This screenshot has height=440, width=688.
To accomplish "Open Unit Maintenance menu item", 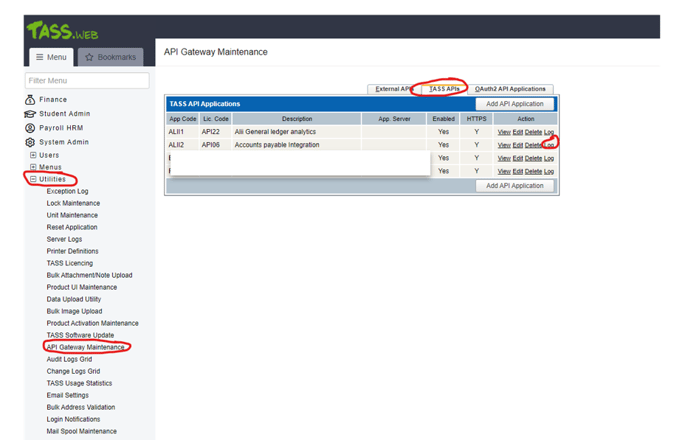I will tap(72, 215).
